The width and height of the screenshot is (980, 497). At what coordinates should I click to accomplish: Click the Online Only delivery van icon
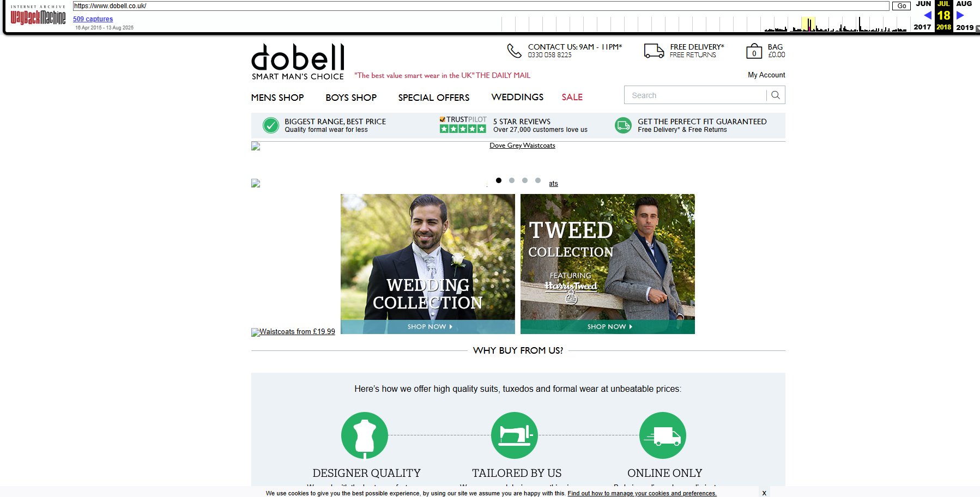coord(663,435)
